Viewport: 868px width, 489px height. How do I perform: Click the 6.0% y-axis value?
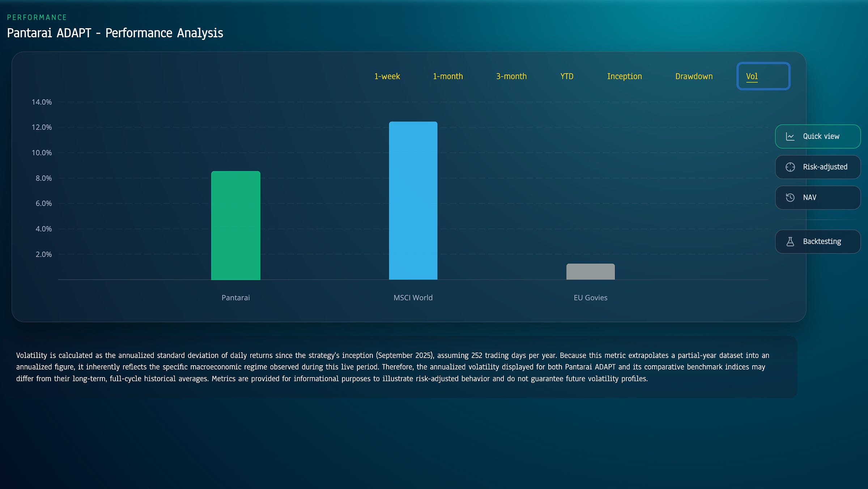43,203
